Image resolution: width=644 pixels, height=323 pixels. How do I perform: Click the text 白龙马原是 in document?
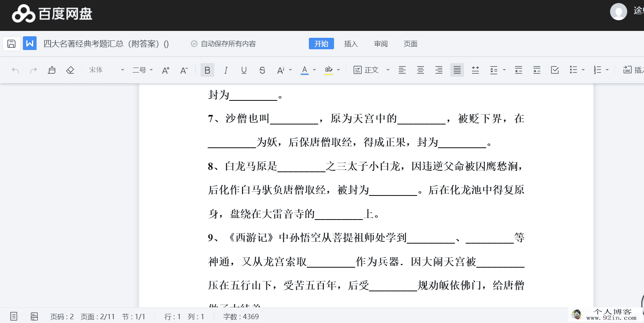251,166
